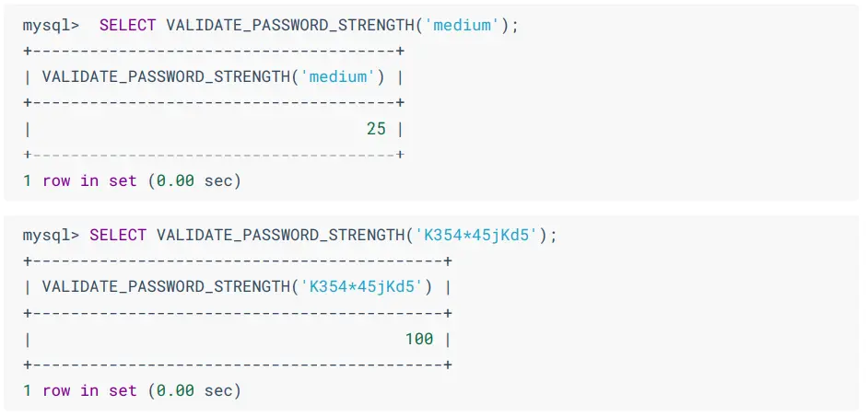Click the mysql> prompt in the second code block
The height and width of the screenshot is (417, 868).
(x=51, y=235)
